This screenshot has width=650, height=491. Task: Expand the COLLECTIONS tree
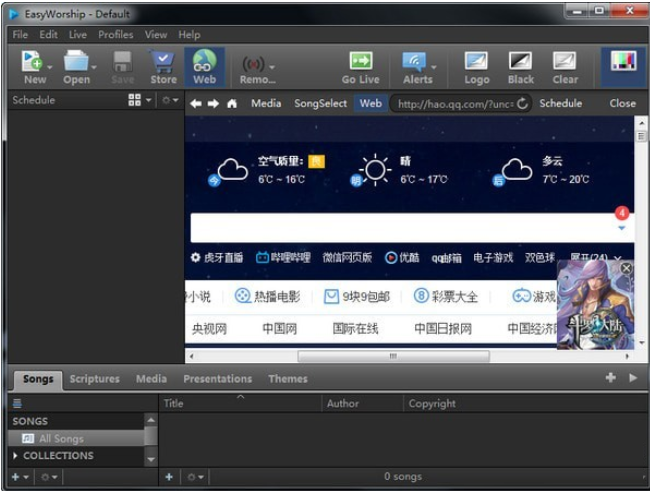tap(15, 455)
